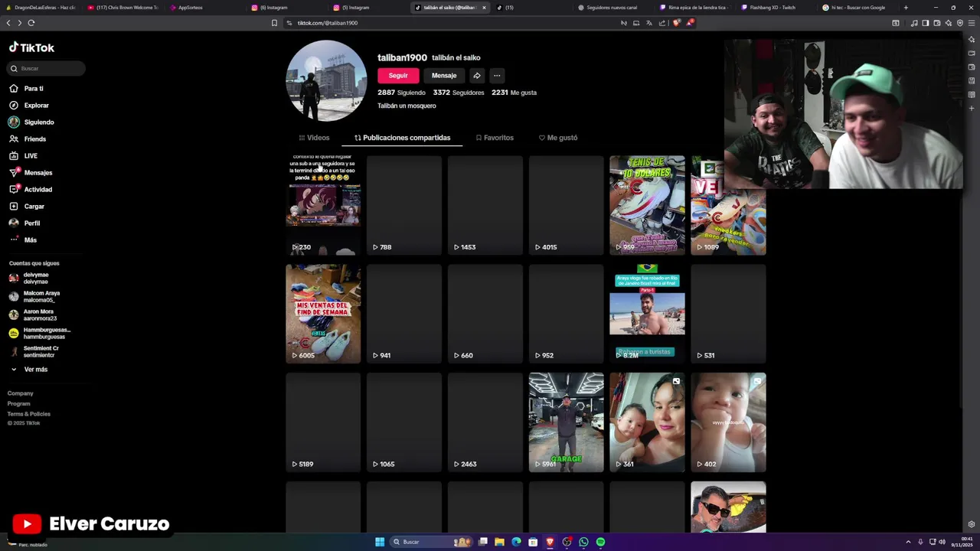Screen dimensions: 980x551
Task: Open Brave Rewards triangle icon
Action: (x=689, y=23)
